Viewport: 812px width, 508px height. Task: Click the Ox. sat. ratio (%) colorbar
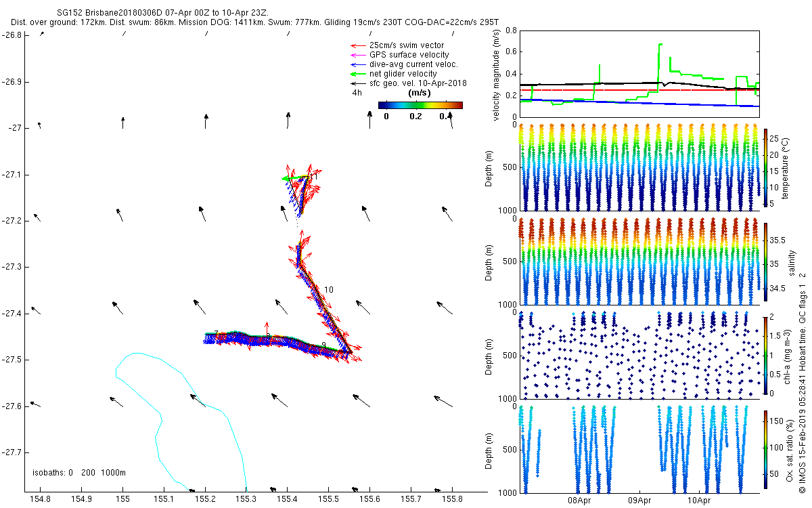[766, 448]
